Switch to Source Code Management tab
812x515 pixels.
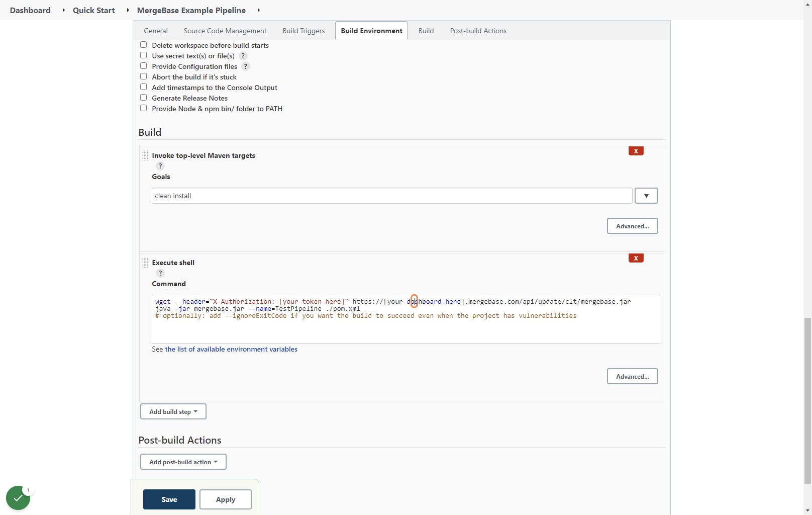(225, 31)
